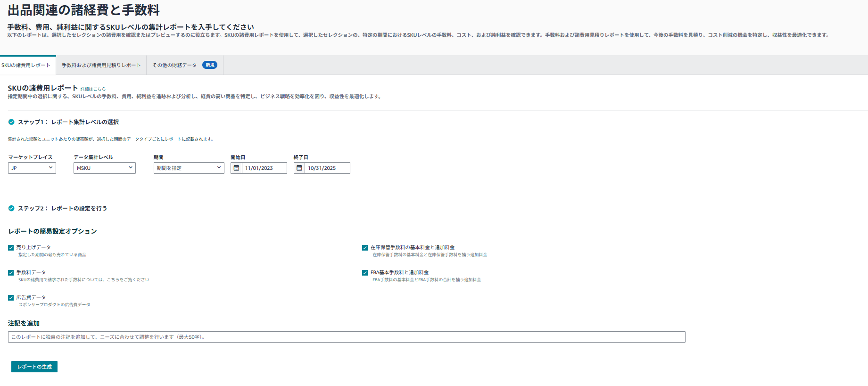Click the ステップ2 checkmark icon

tap(11, 208)
